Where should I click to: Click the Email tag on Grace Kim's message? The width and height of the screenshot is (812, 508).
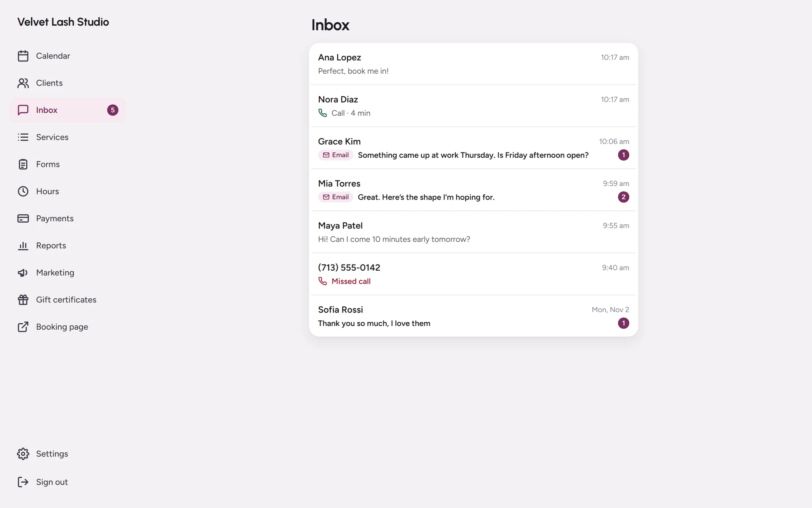pos(336,155)
